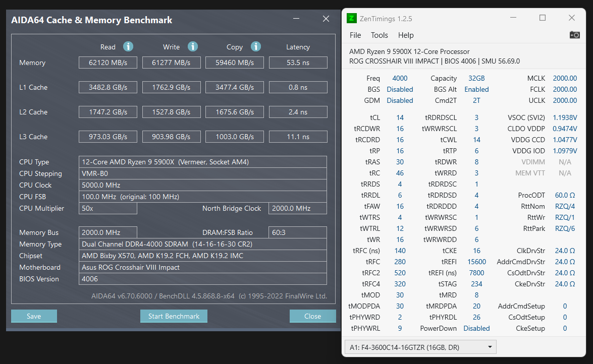Viewport: 593px width, 364px height.
Task: Click the info icon next to Copy
Action: click(x=256, y=46)
